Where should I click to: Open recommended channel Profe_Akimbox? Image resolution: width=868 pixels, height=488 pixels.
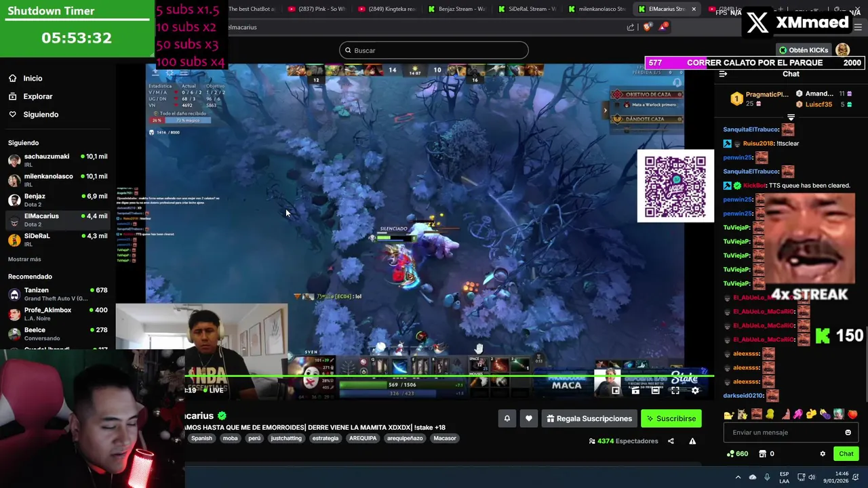[58, 314]
